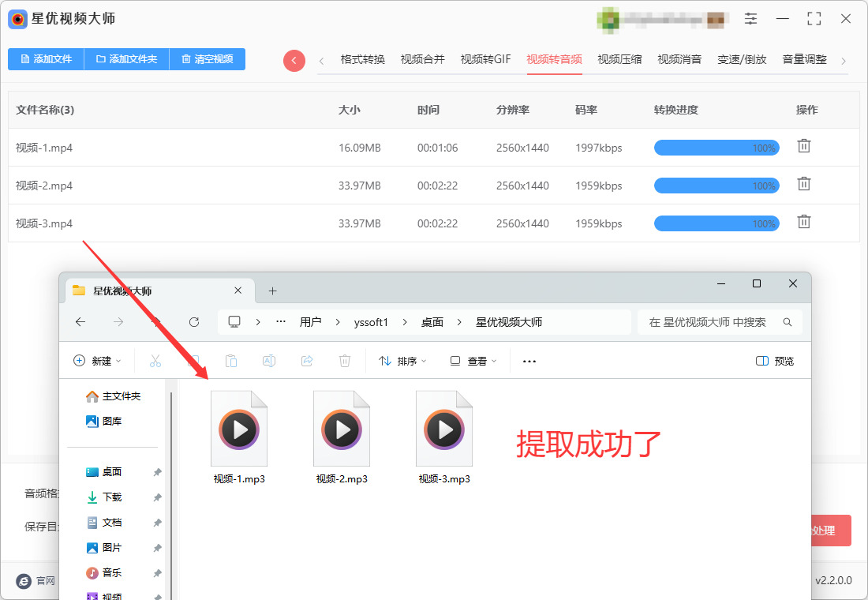Click the 添加文件 button

(46, 59)
